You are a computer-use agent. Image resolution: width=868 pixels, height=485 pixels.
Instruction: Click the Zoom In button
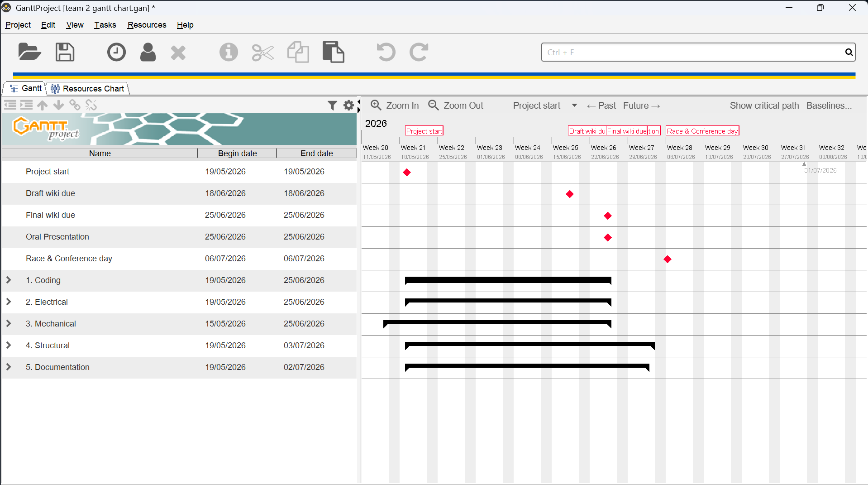pos(395,106)
